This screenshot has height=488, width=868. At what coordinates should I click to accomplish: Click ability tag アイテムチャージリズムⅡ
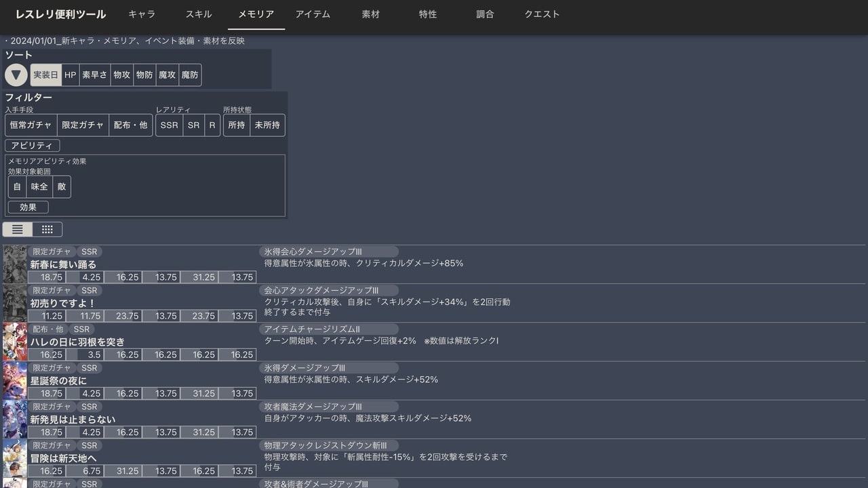(328, 329)
